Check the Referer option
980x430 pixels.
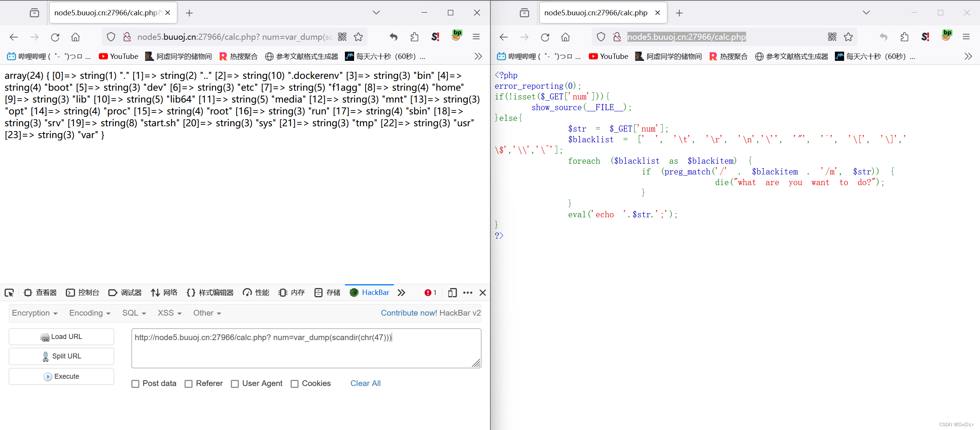(x=188, y=383)
